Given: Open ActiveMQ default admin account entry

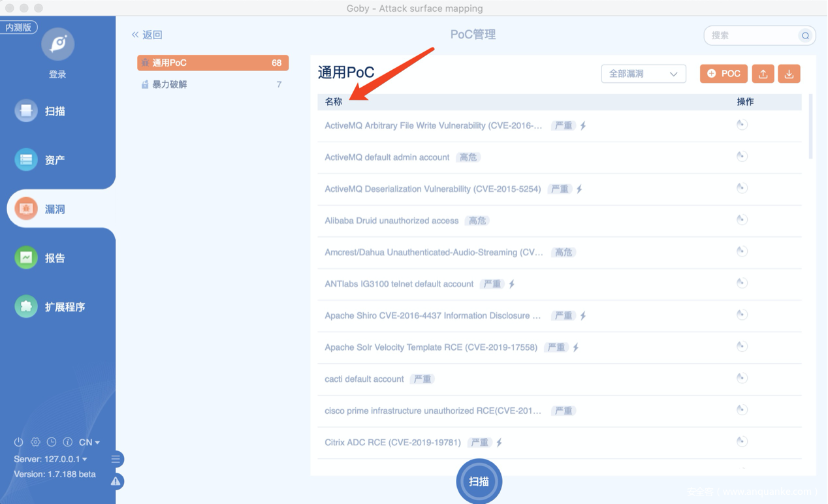Looking at the screenshot, I should pyautogui.click(x=387, y=157).
